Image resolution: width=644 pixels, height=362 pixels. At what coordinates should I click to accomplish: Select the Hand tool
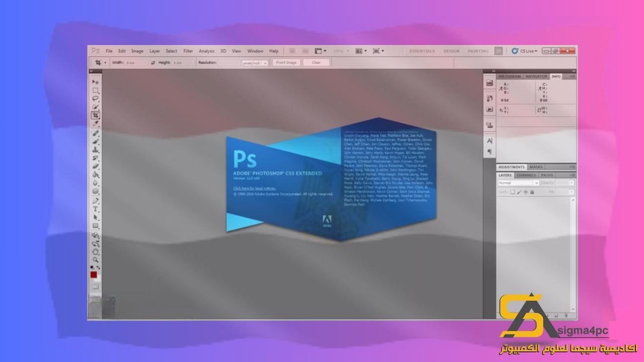click(x=96, y=252)
